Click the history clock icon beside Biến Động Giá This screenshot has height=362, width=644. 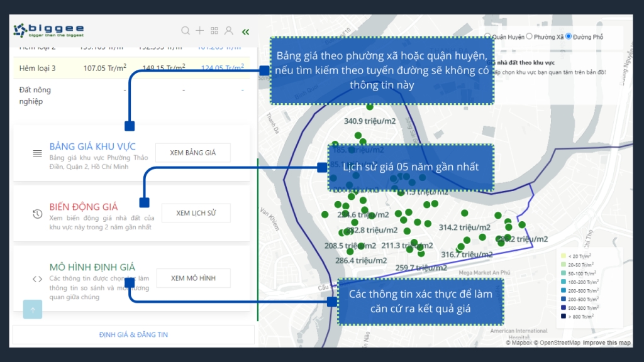click(38, 214)
